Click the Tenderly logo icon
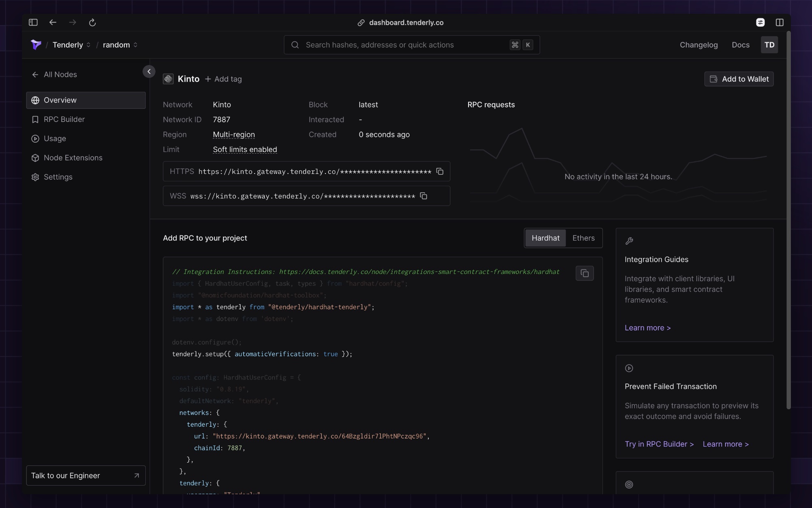 (36, 45)
